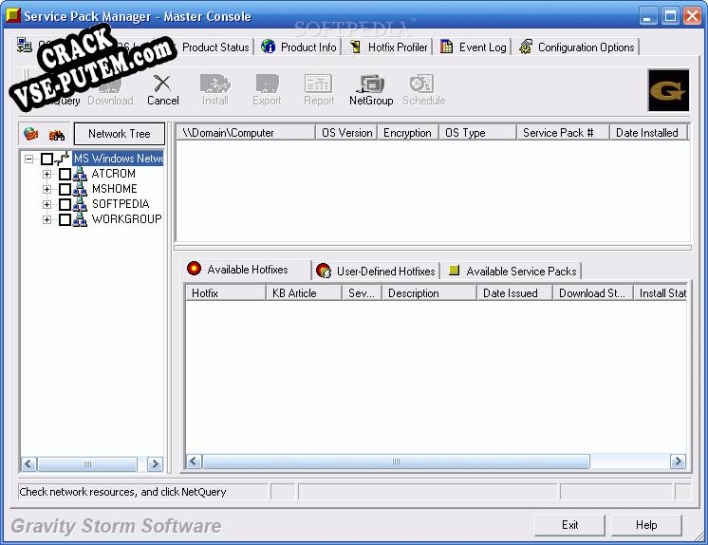
Task: Click the Gravity Storm G logo
Action: tap(668, 90)
